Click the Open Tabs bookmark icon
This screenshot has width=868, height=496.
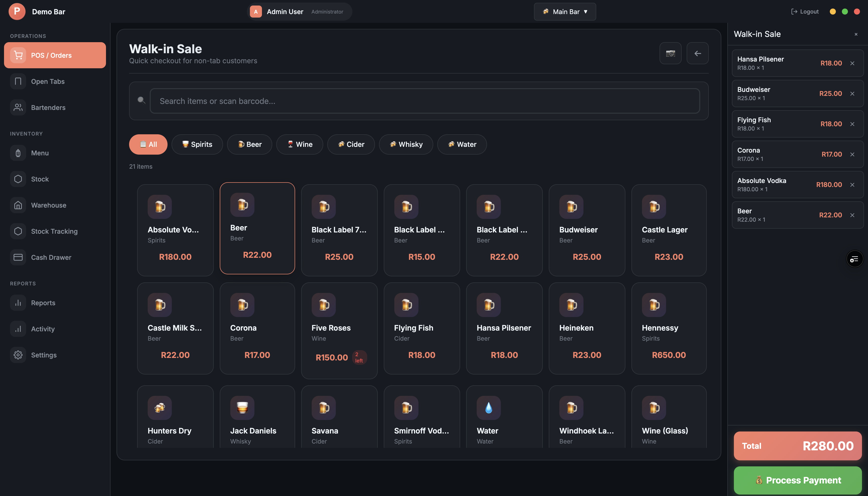pyautogui.click(x=18, y=81)
